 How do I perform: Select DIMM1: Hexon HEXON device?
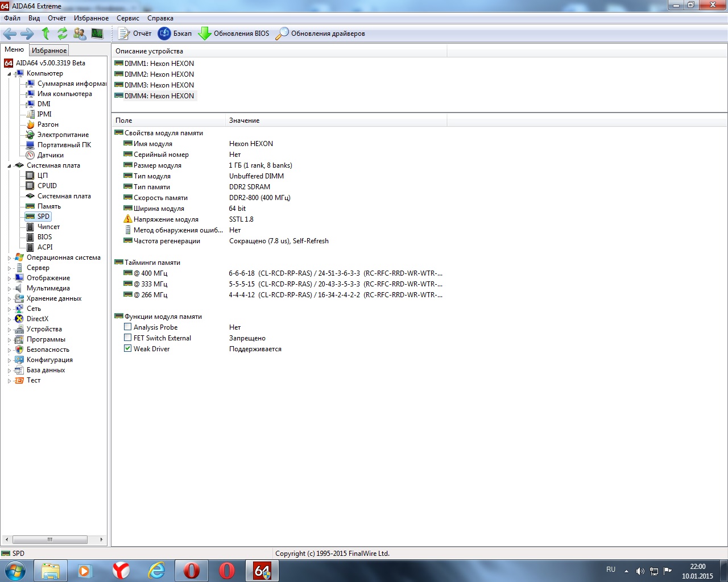click(x=154, y=64)
